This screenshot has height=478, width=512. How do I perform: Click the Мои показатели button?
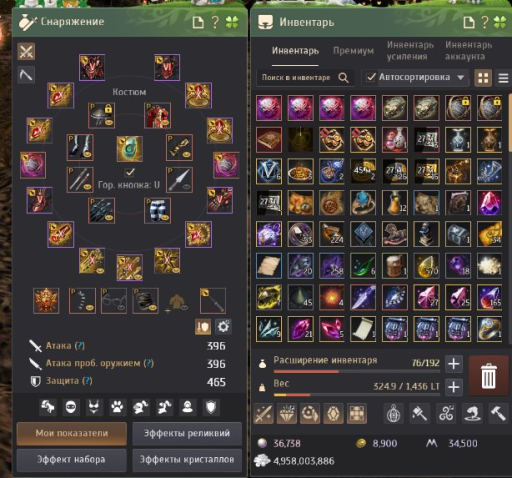pos(72,433)
